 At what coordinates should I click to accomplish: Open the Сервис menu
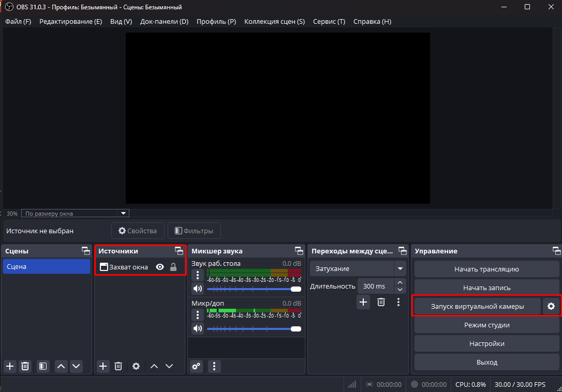pyautogui.click(x=329, y=21)
